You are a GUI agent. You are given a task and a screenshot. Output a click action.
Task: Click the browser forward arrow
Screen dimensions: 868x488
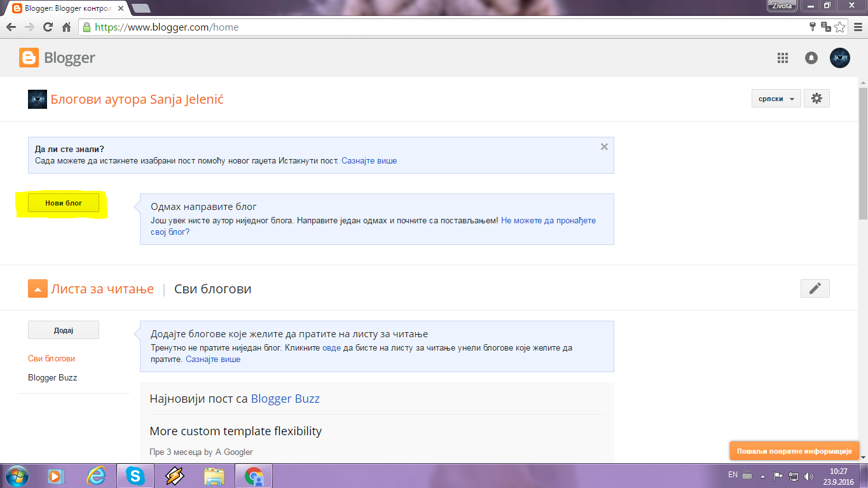[29, 27]
